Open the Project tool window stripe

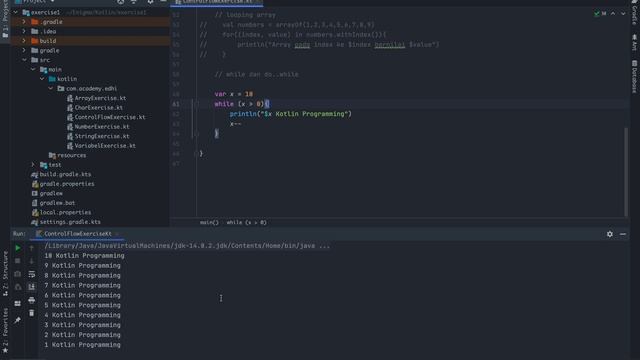(5, 18)
